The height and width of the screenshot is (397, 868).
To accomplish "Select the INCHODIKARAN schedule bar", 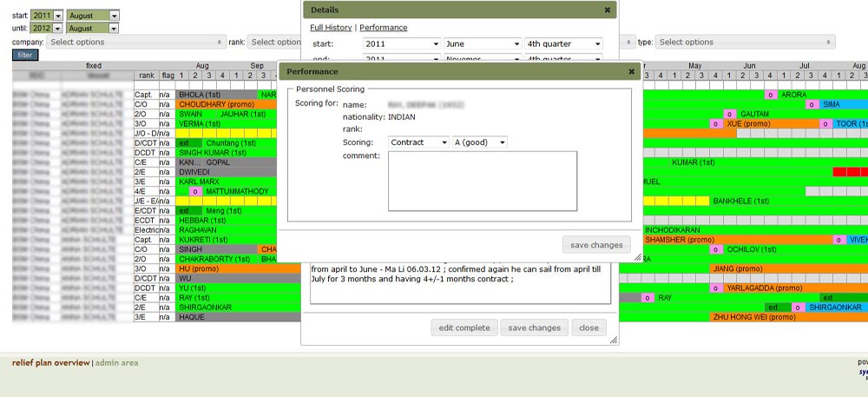I will click(755, 230).
